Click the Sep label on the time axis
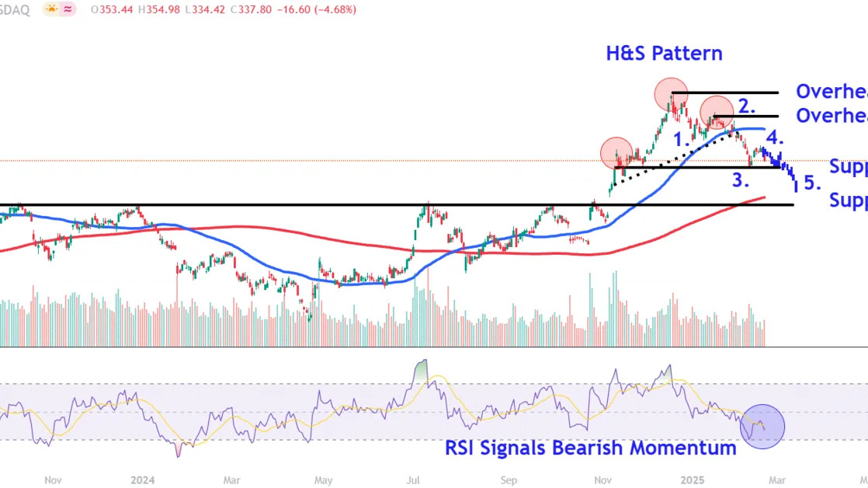The height and width of the screenshot is (488, 868). tap(509, 480)
